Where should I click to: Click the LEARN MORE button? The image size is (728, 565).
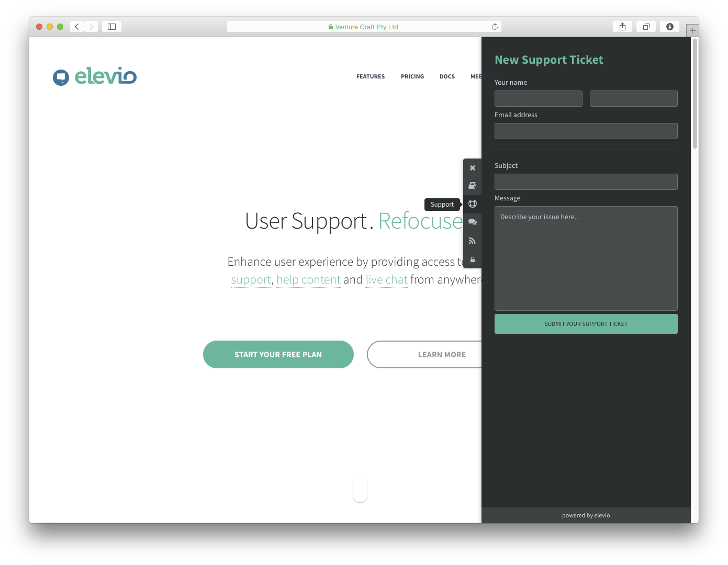click(x=424, y=354)
